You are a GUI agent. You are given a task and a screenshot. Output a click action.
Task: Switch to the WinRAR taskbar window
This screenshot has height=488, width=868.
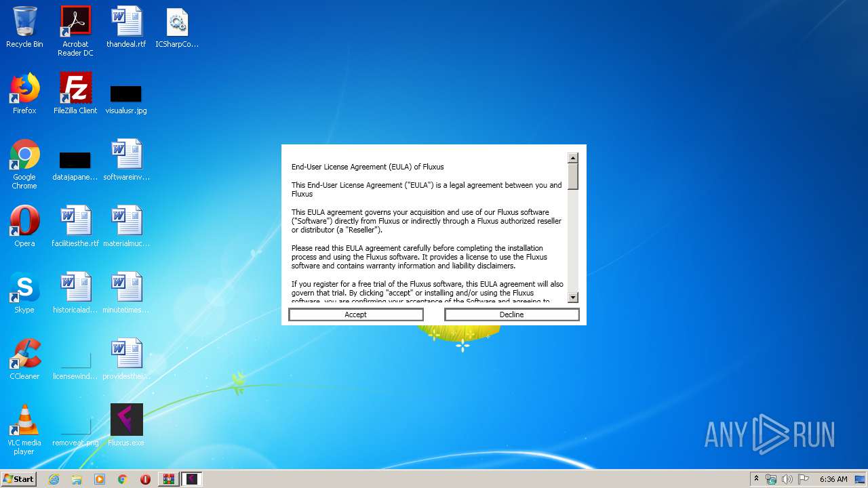click(x=168, y=479)
